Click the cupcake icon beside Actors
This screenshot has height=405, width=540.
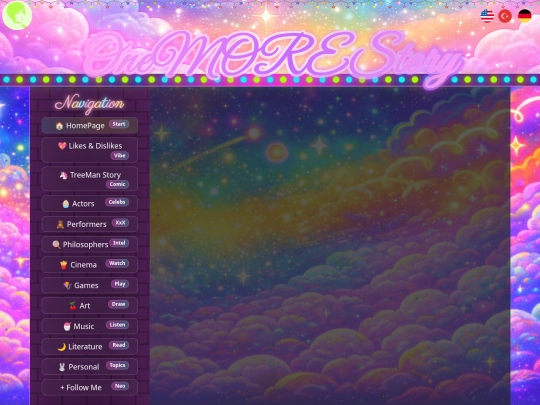pos(65,204)
